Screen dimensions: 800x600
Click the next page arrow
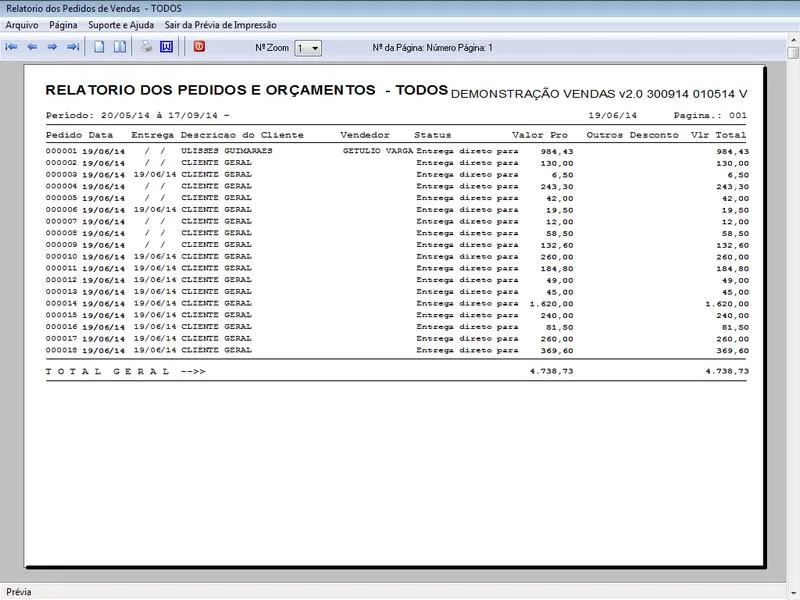(x=52, y=47)
